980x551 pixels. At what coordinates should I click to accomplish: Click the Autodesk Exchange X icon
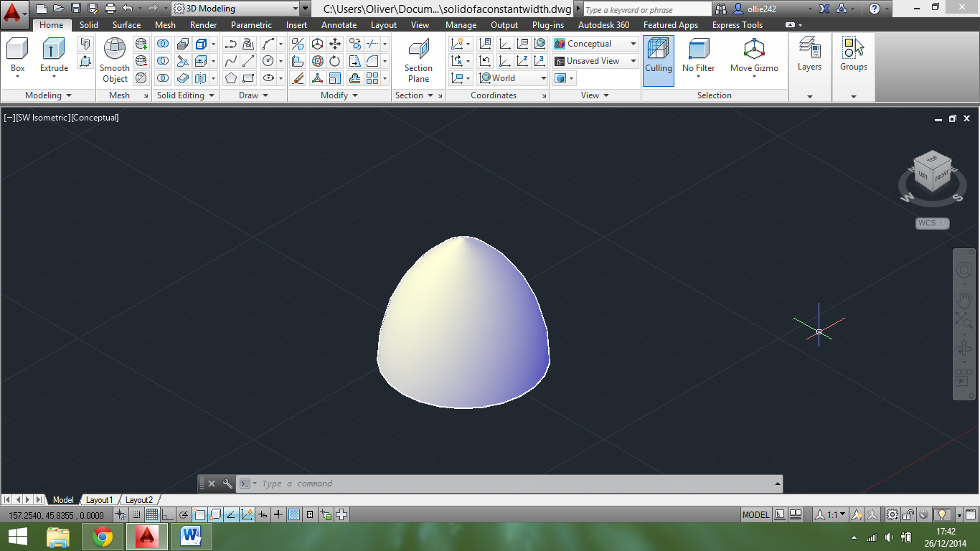[x=824, y=9]
